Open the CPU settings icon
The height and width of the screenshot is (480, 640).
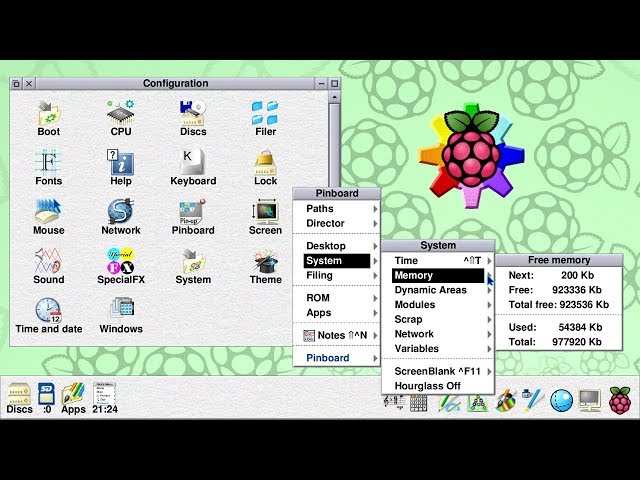coord(121,118)
